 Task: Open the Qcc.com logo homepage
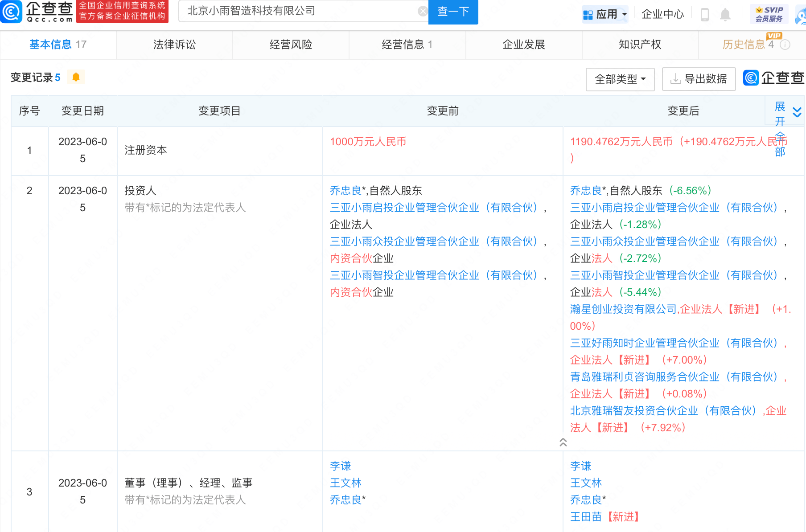point(37,12)
